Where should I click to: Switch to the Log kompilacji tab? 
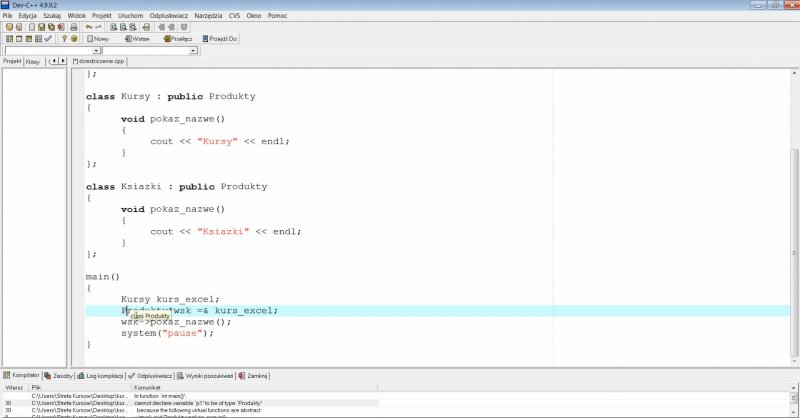[x=103, y=375]
